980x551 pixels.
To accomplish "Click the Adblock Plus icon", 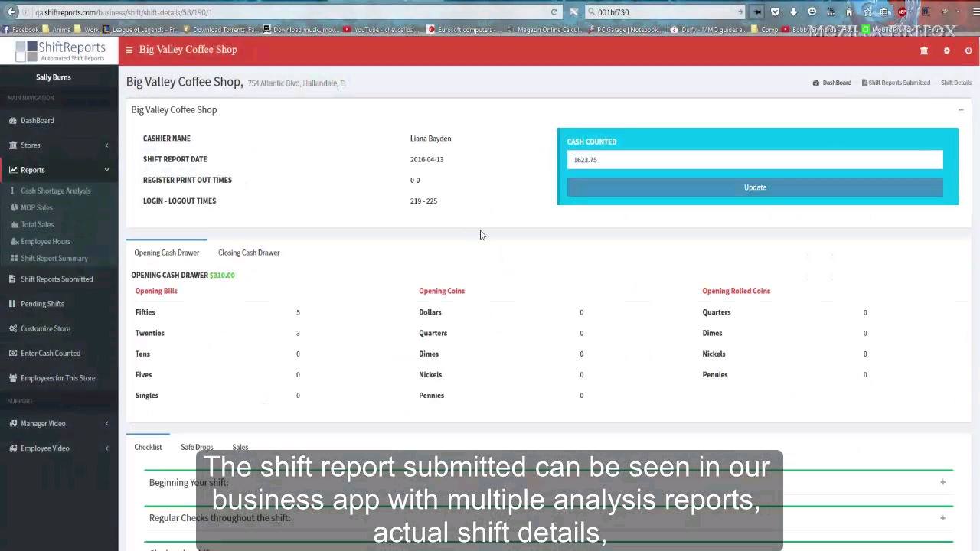I will (903, 12).
